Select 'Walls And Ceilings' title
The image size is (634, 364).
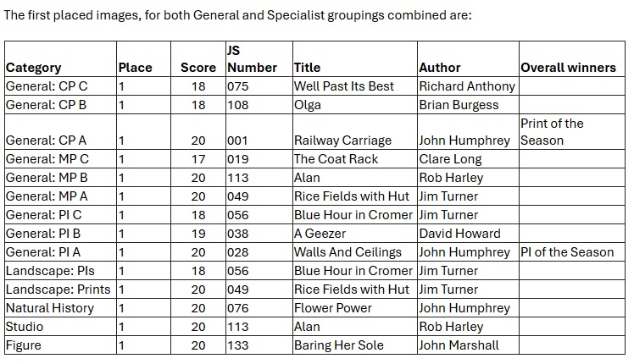(348, 252)
